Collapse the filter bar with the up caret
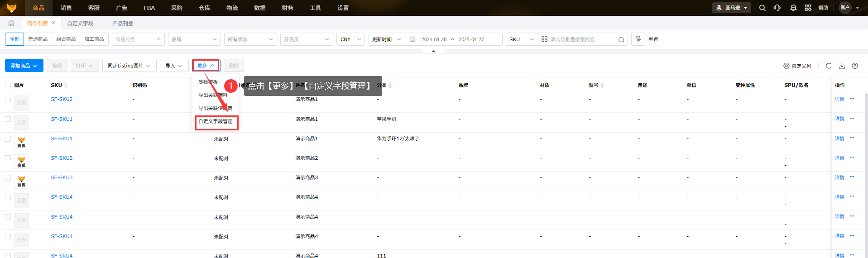The width and height of the screenshot is (868, 258). pyautogui.click(x=433, y=51)
